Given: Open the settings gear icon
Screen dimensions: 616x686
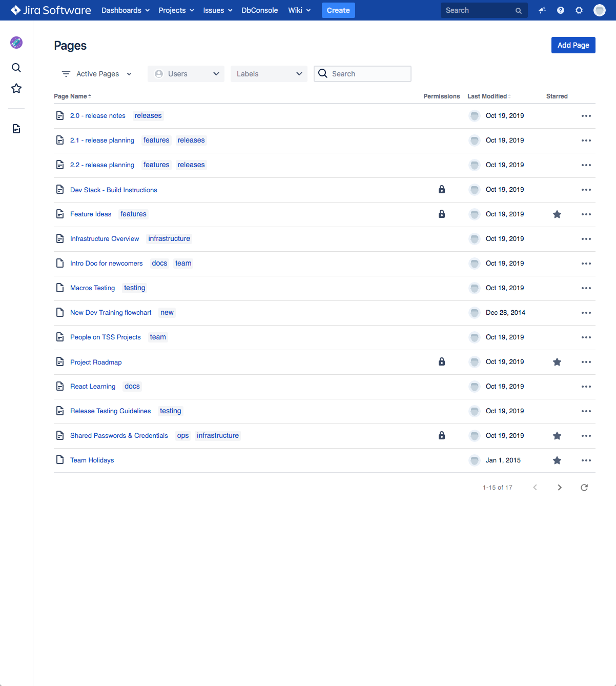Looking at the screenshot, I should (579, 10).
